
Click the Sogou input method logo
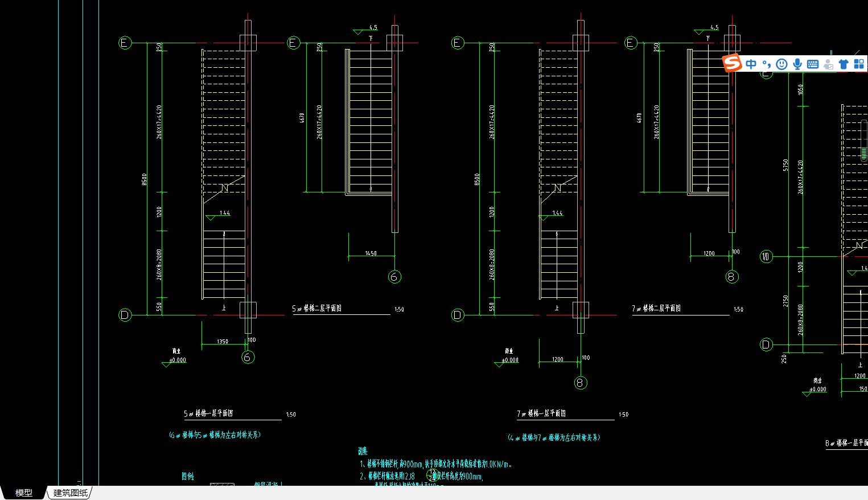point(732,63)
